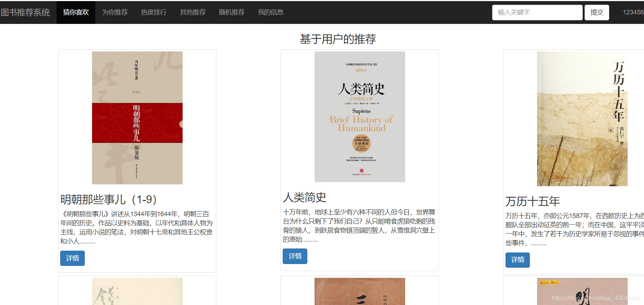Switch to the 为你推荐 menu item
The width and height of the screenshot is (644, 305).
pyautogui.click(x=115, y=12)
